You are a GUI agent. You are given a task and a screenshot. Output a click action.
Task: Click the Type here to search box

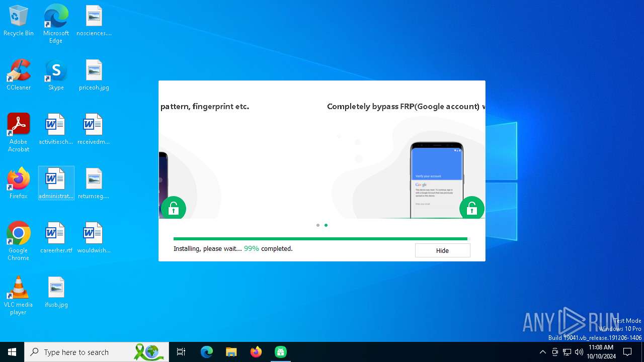(96, 352)
